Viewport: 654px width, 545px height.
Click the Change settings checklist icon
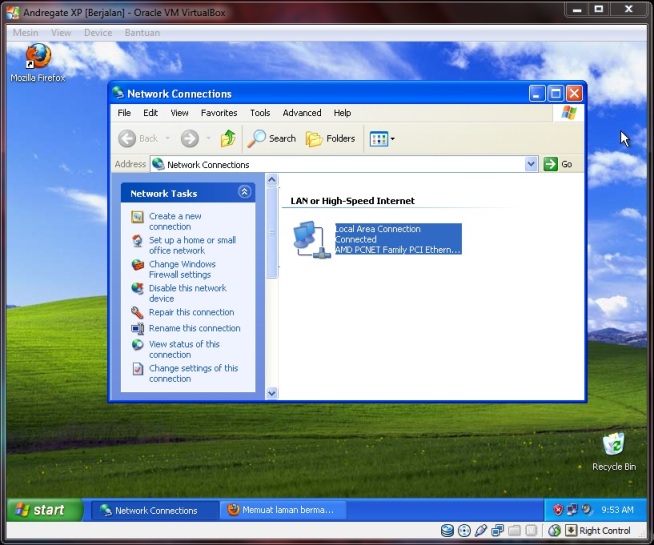coord(137,369)
